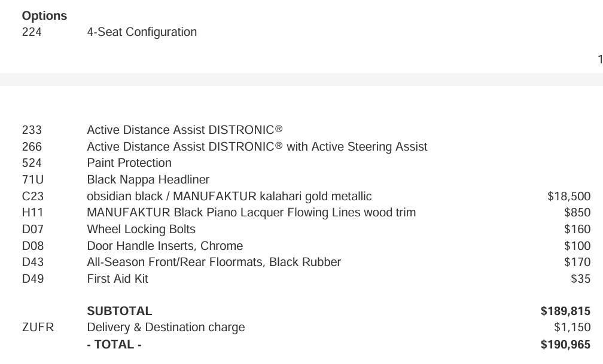Click option code 233
This screenshot has height=364, width=603.
[32, 130]
